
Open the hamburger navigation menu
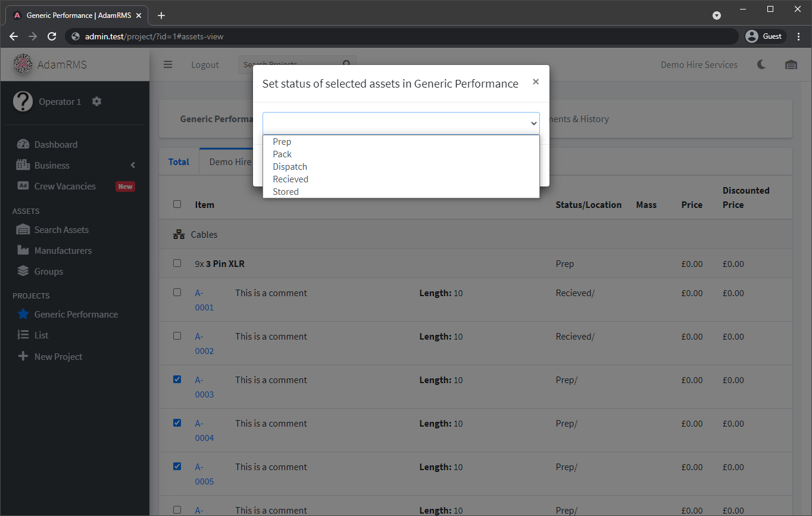click(x=167, y=64)
